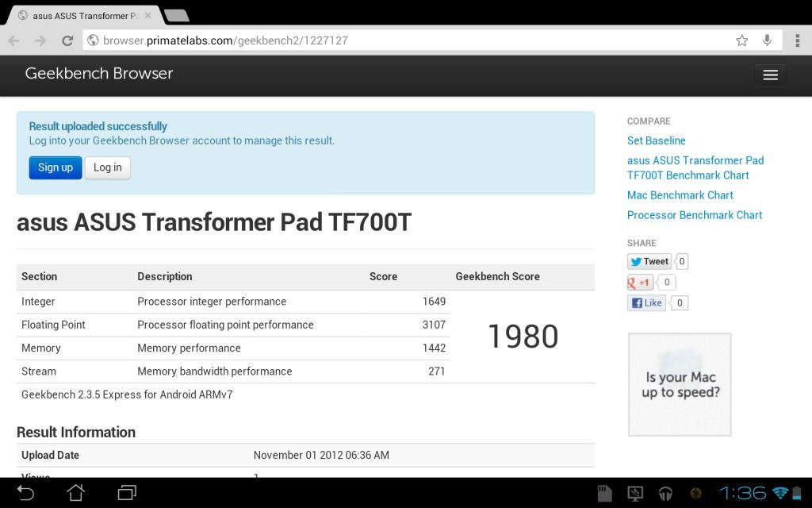
Task: Select the Stream score 271
Action: (437, 371)
